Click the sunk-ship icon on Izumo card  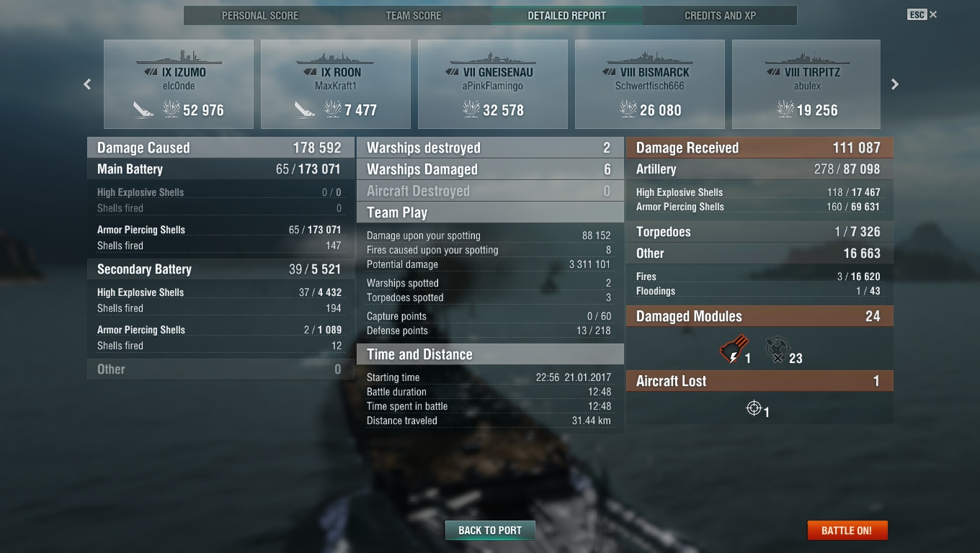[x=143, y=109]
